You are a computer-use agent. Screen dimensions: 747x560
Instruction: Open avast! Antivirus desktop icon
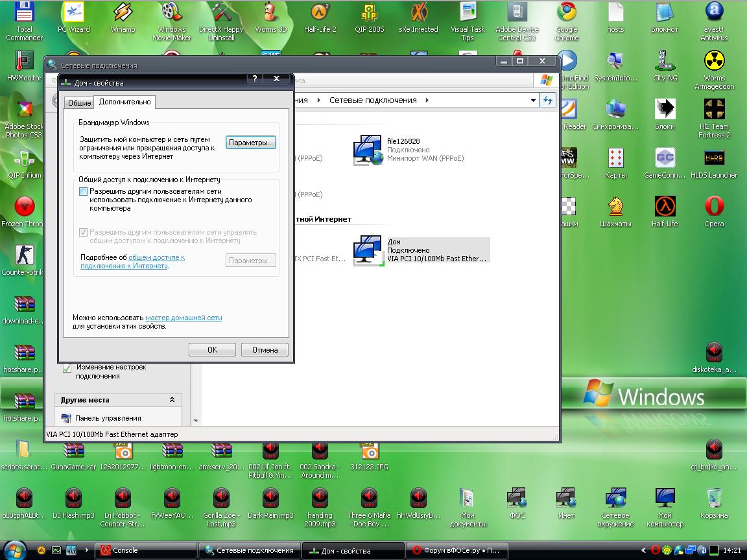[x=714, y=13]
